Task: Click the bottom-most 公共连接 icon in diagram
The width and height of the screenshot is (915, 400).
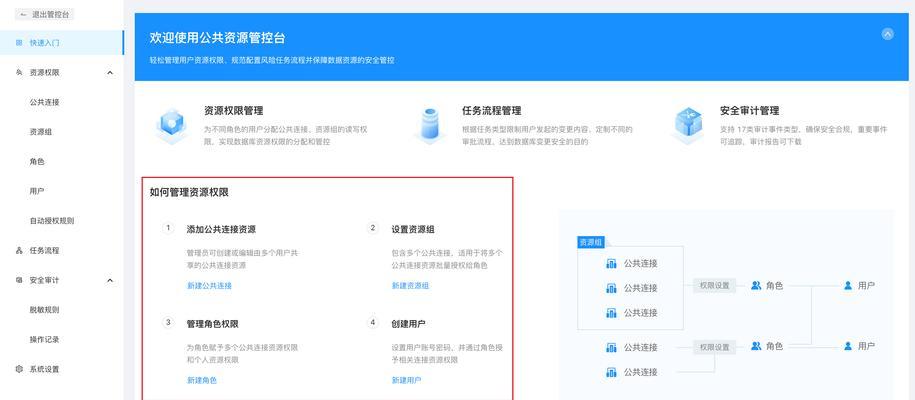Action: (611, 372)
